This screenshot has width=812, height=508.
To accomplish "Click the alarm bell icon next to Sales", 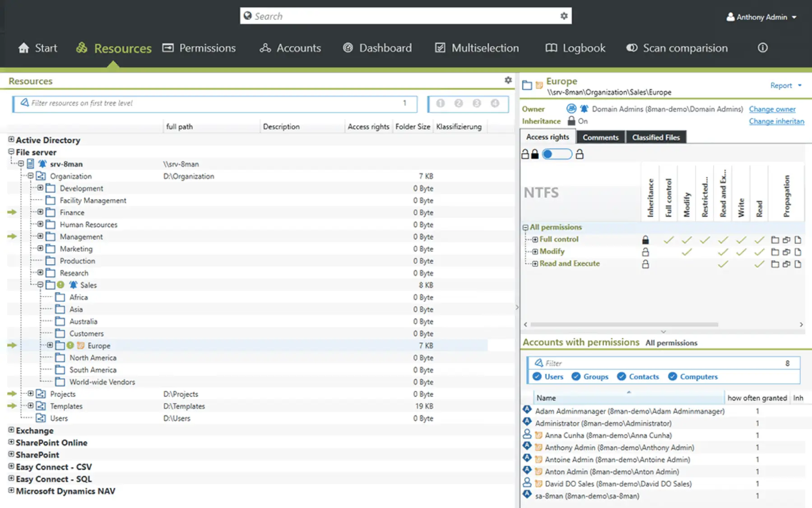I will click(73, 285).
